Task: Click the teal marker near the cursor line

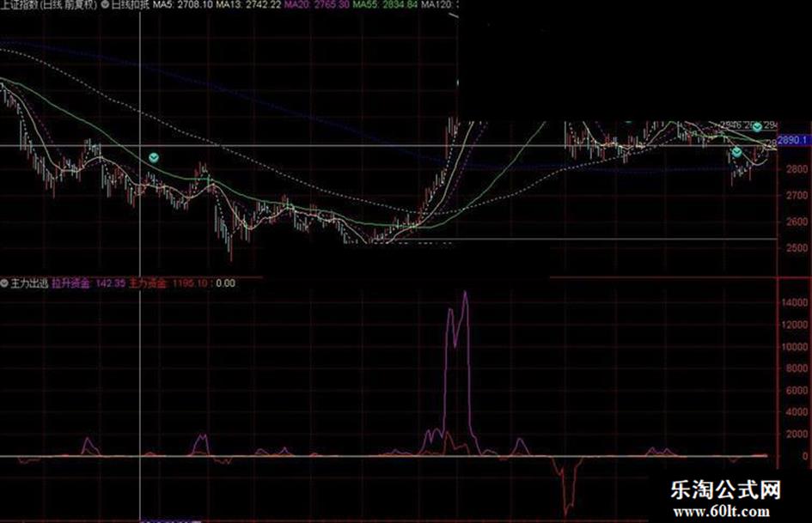Action: (153, 158)
